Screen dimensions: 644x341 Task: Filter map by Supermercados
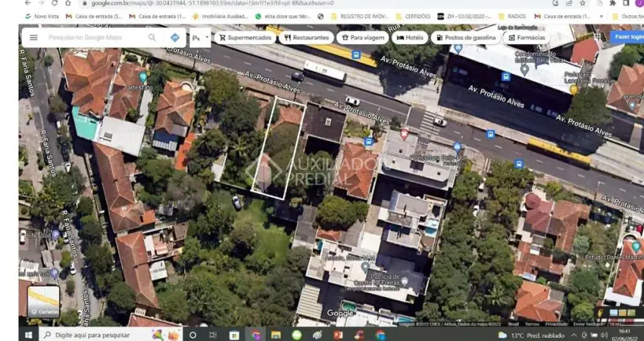(245, 37)
